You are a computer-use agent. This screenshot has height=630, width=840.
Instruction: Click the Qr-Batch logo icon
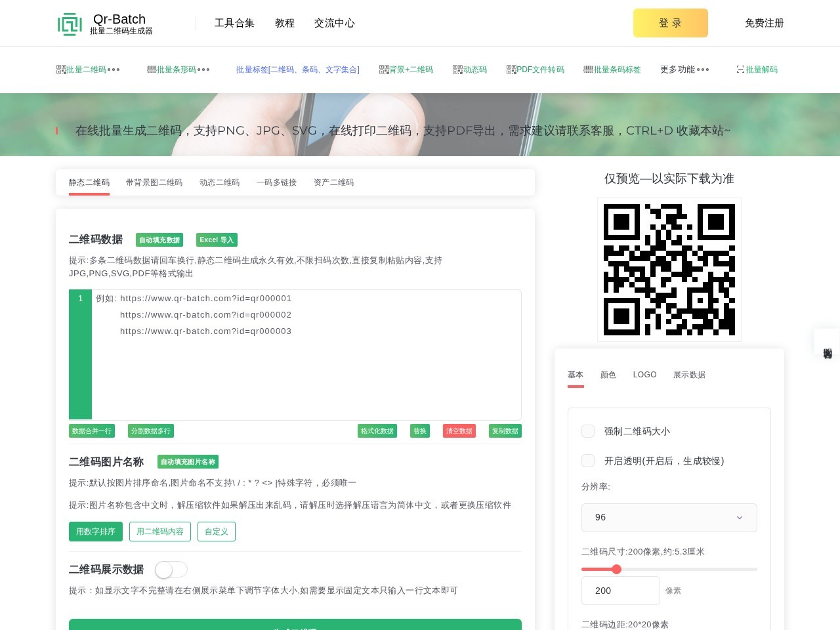[x=70, y=24]
